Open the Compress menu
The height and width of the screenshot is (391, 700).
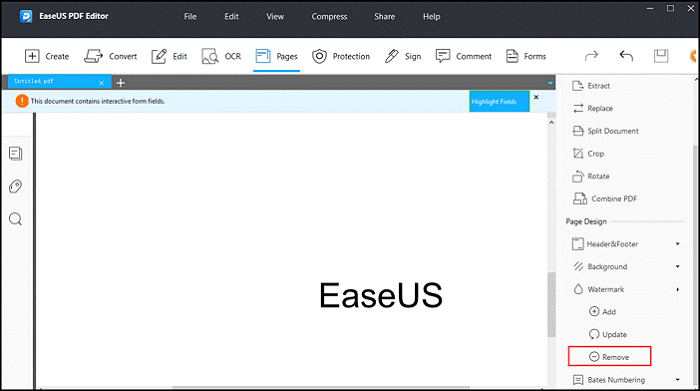(x=329, y=17)
